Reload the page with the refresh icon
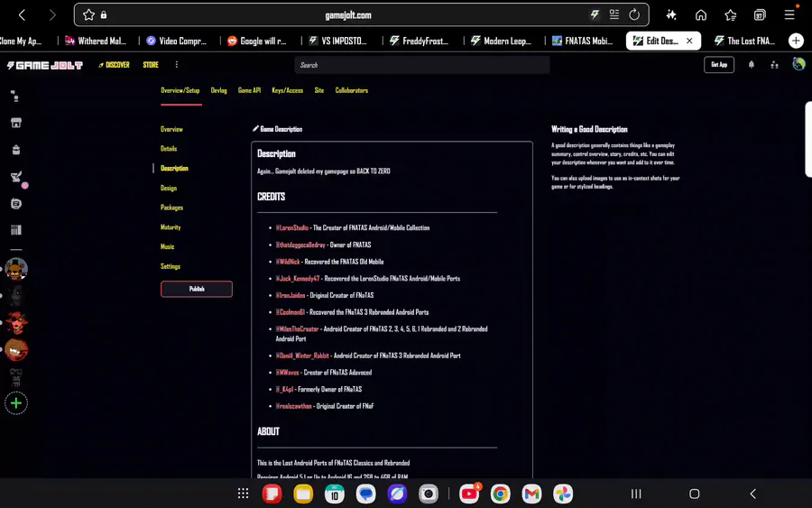This screenshot has width=812, height=508. [634, 14]
